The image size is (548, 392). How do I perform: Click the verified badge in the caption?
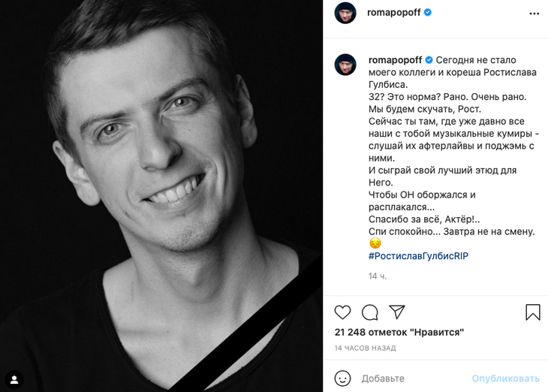pos(429,60)
